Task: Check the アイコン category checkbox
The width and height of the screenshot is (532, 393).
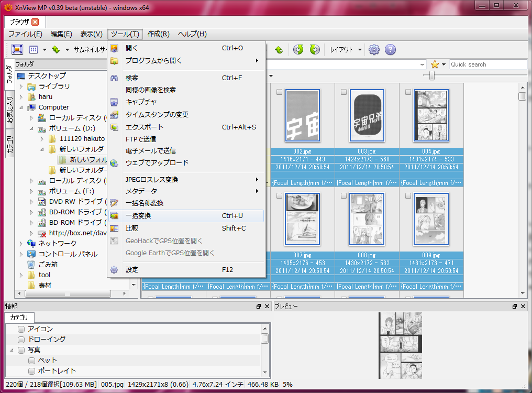Action: coord(21,329)
